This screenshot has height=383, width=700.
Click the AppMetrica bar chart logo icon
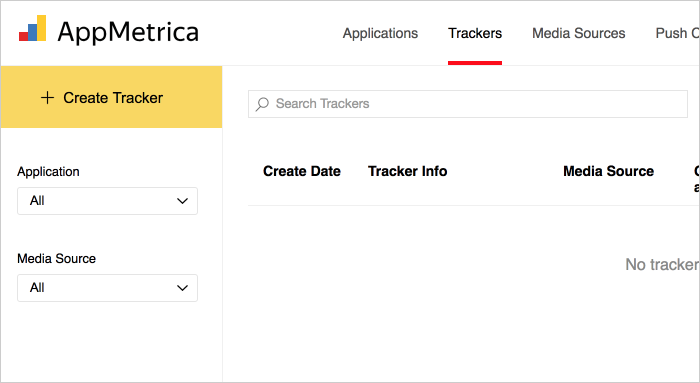[x=32, y=28]
